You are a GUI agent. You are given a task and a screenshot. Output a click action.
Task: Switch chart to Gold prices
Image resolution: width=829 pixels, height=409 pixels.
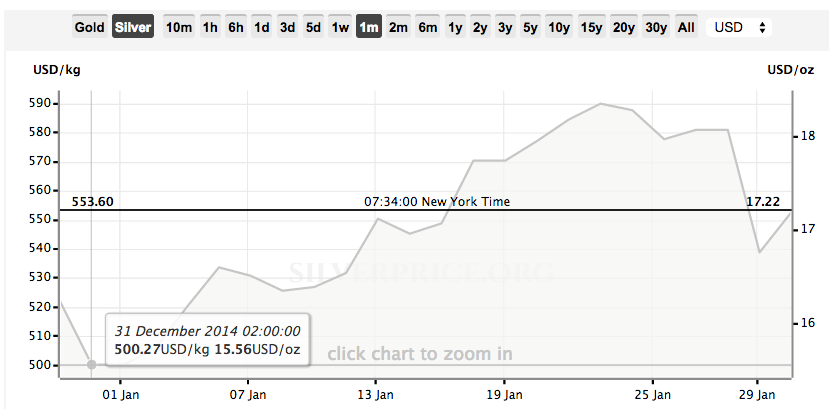tap(89, 26)
